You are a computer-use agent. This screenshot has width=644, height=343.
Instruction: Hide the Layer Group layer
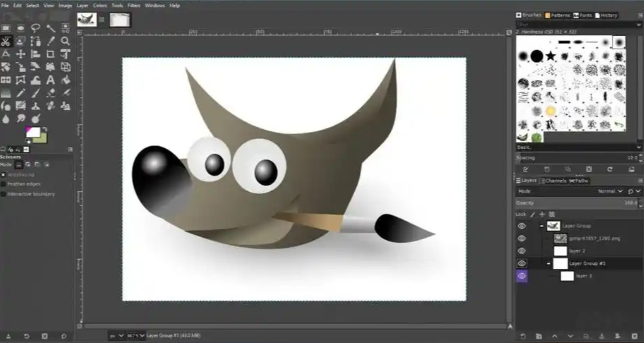tap(521, 226)
